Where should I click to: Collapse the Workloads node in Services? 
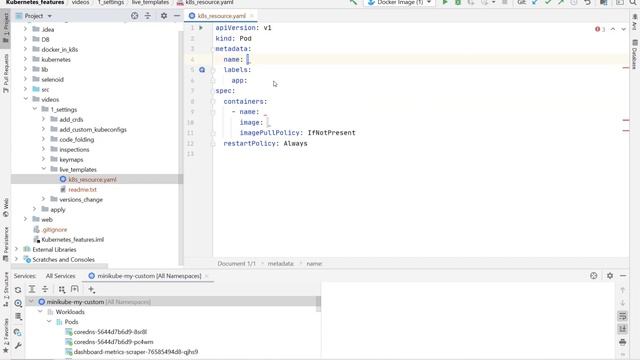pyautogui.click(x=40, y=311)
